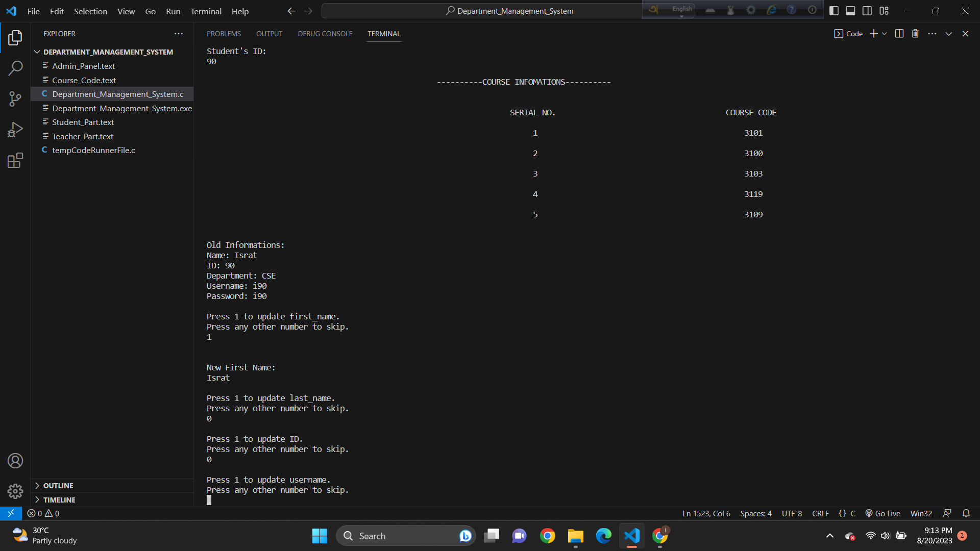Screen dimensions: 980x551
Task: Collapse the DEPARTMENT_MANAGEMENT_SYSTEM folder
Action: pos(37,52)
